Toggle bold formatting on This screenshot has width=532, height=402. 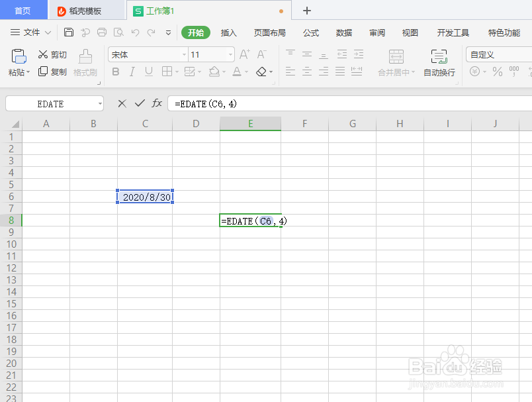coord(116,72)
